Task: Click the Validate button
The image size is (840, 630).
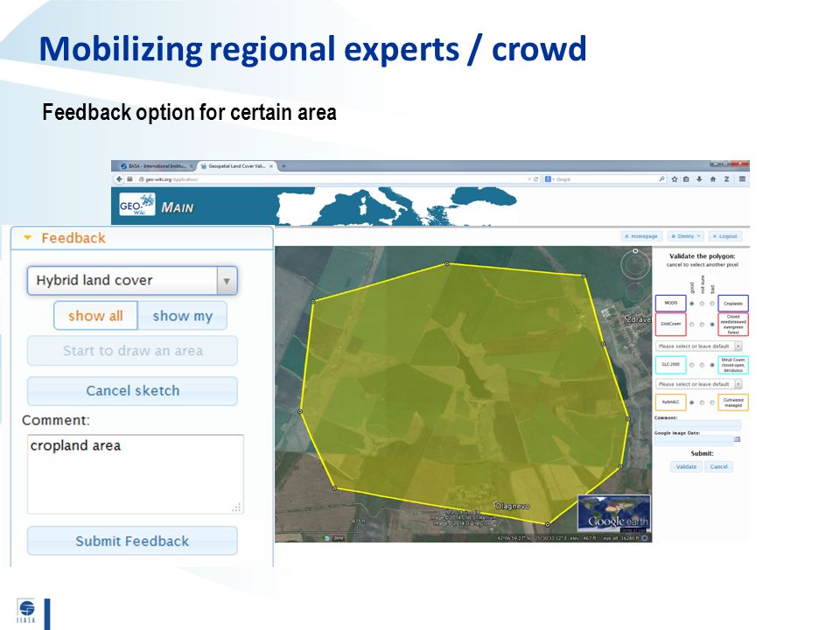Action: point(686,466)
